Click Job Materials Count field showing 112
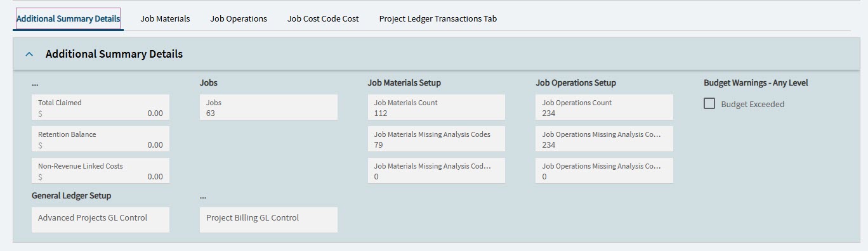 click(x=437, y=108)
